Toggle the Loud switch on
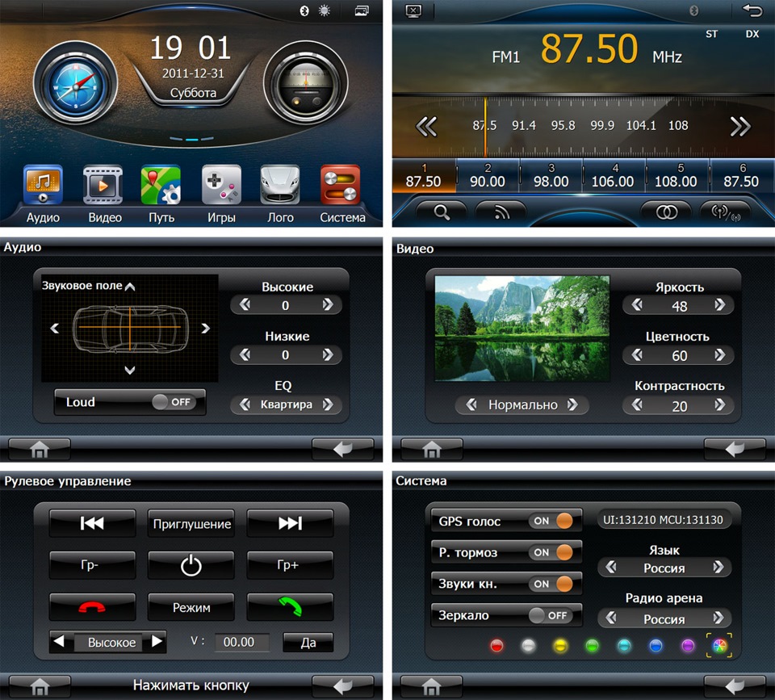775x700 pixels. point(172,402)
